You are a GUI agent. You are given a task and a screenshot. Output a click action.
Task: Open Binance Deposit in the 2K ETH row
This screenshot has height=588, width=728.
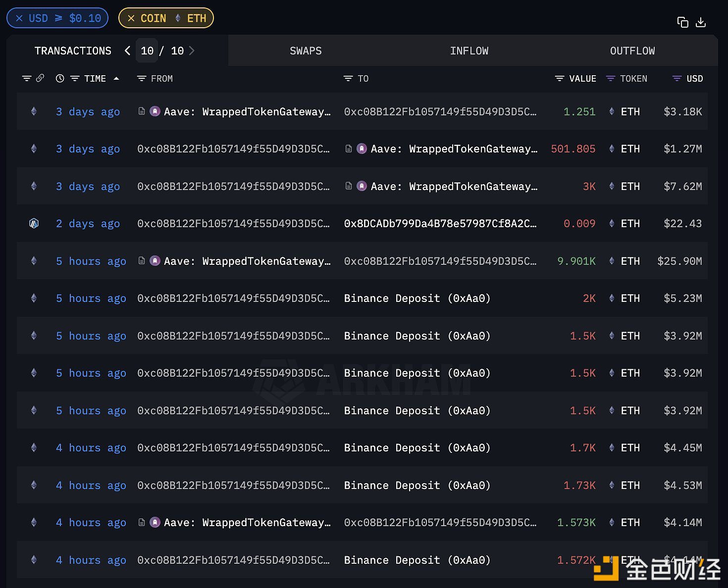click(417, 298)
